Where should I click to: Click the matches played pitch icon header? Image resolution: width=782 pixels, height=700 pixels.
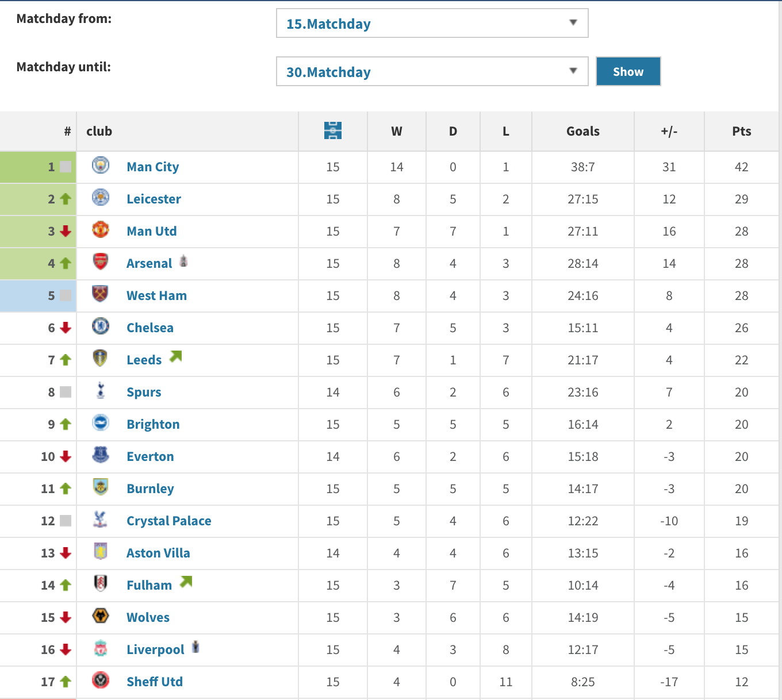click(x=333, y=130)
